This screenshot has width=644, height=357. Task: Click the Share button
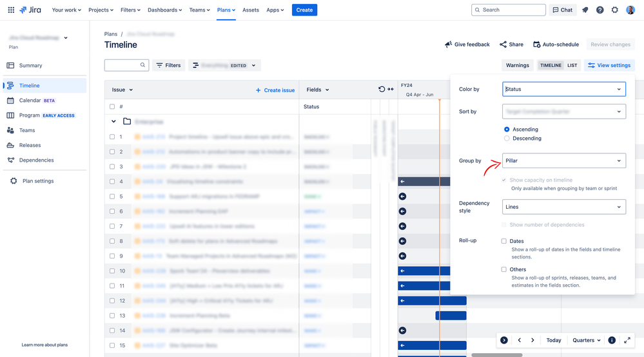511,44
